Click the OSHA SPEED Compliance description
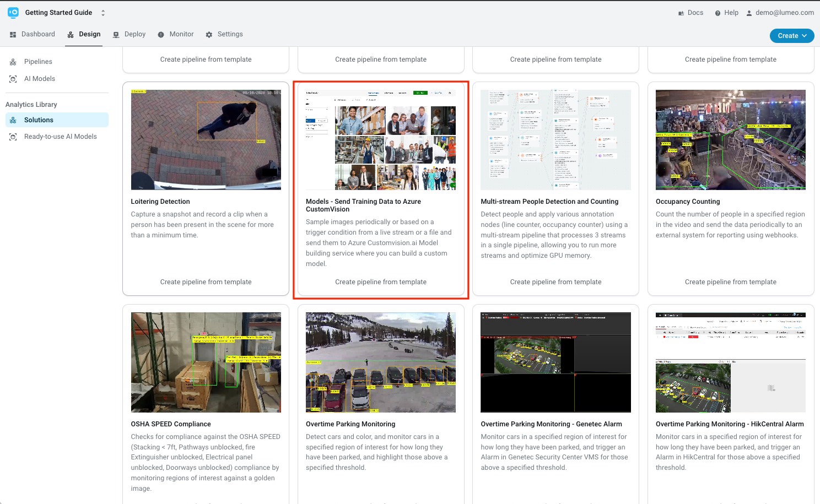The width and height of the screenshot is (820, 504). (206, 463)
